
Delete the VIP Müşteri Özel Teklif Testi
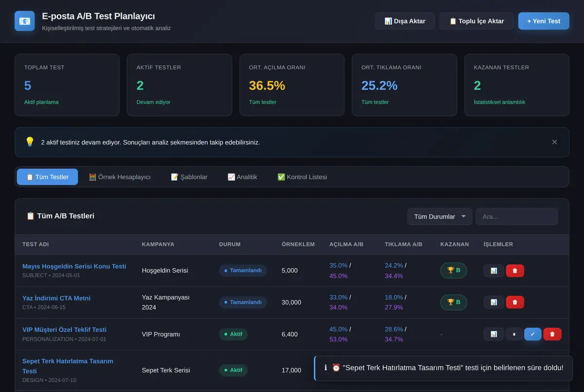(552, 334)
